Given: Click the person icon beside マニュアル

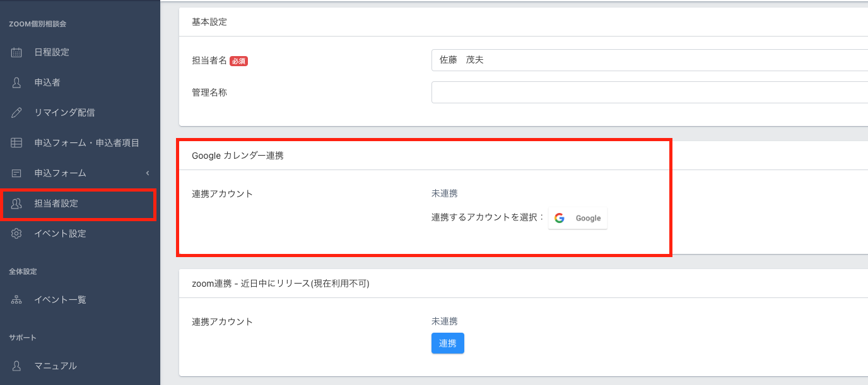Looking at the screenshot, I should pyautogui.click(x=17, y=365).
